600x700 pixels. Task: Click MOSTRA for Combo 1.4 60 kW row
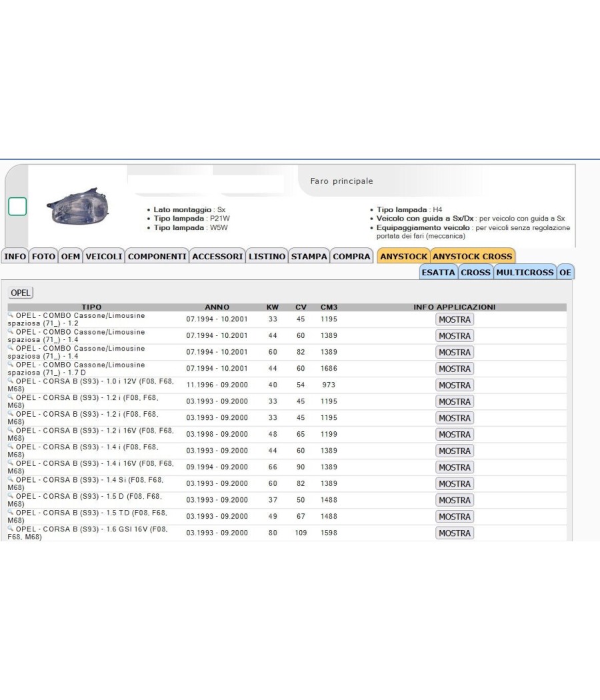455,352
